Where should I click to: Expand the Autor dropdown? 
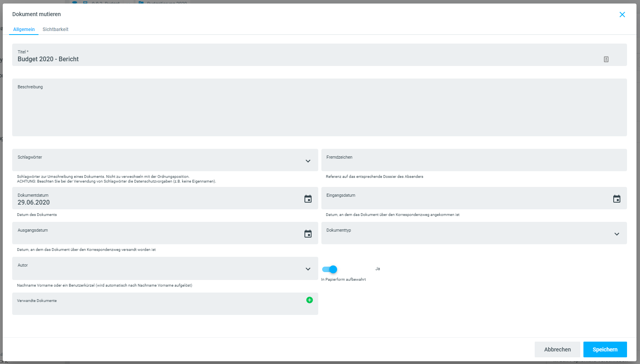[308, 269]
